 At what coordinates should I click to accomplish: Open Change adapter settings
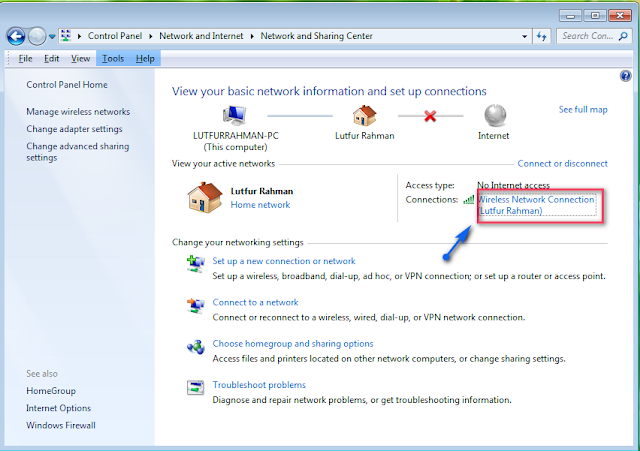[x=74, y=129]
